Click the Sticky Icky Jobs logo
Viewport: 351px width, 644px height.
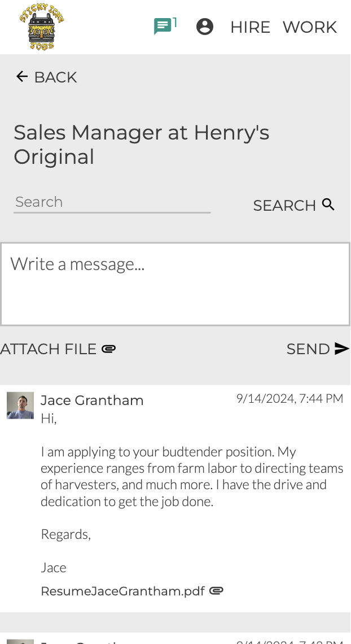point(42,27)
